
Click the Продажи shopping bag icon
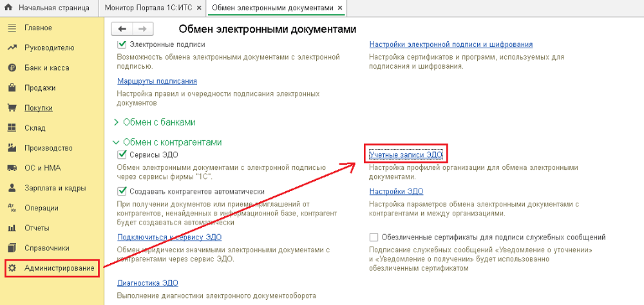click(12, 88)
